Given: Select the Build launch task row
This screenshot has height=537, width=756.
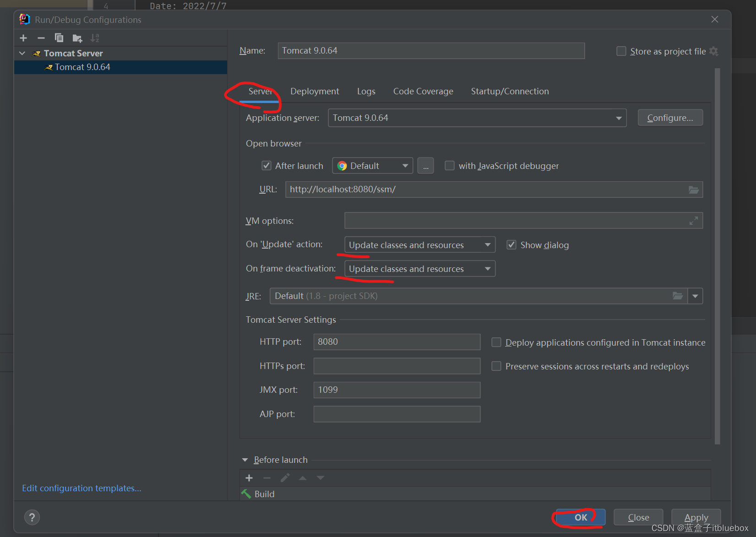Looking at the screenshot, I should pos(475,494).
